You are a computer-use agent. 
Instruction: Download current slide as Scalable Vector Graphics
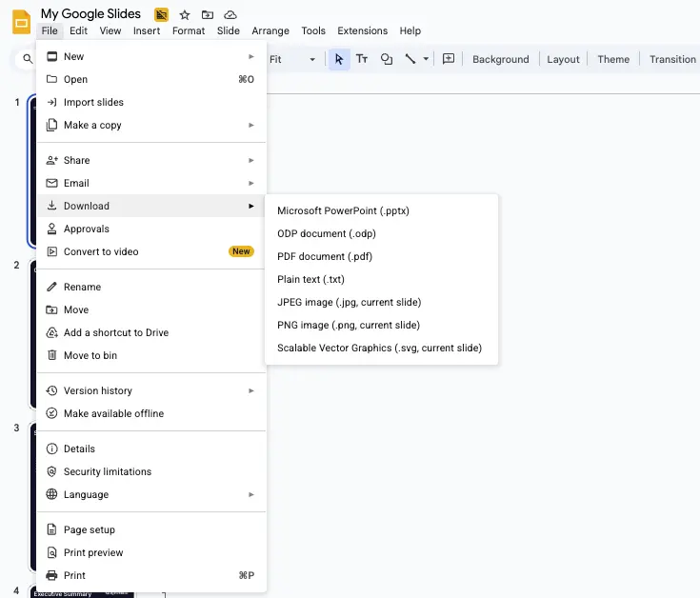(381, 349)
